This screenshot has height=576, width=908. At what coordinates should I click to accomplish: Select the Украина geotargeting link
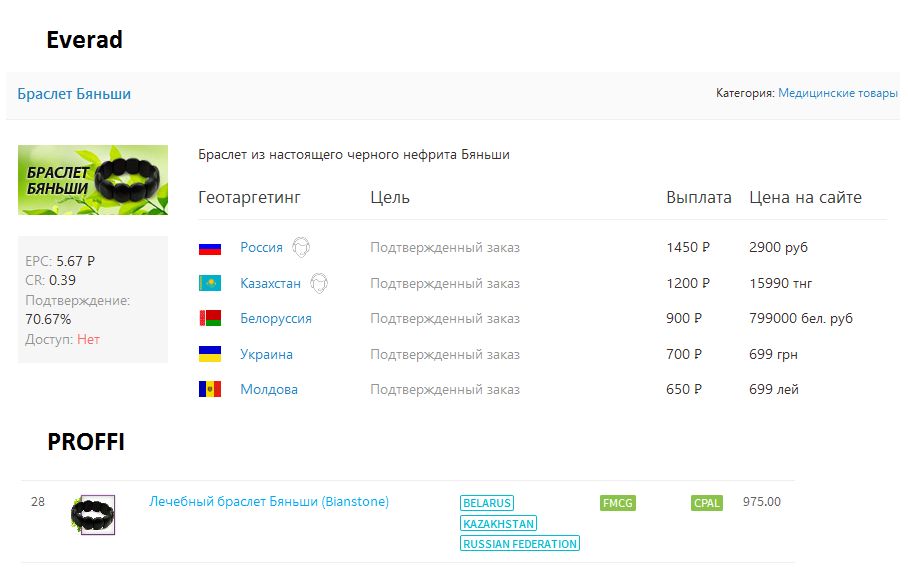click(x=266, y=354)
